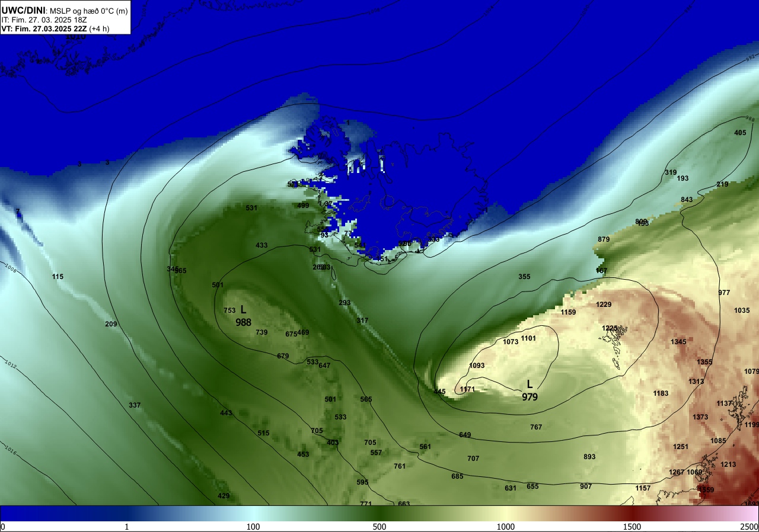The image size is (759, 532).
Task: Click the height value '355'
Action: [524, 277]
